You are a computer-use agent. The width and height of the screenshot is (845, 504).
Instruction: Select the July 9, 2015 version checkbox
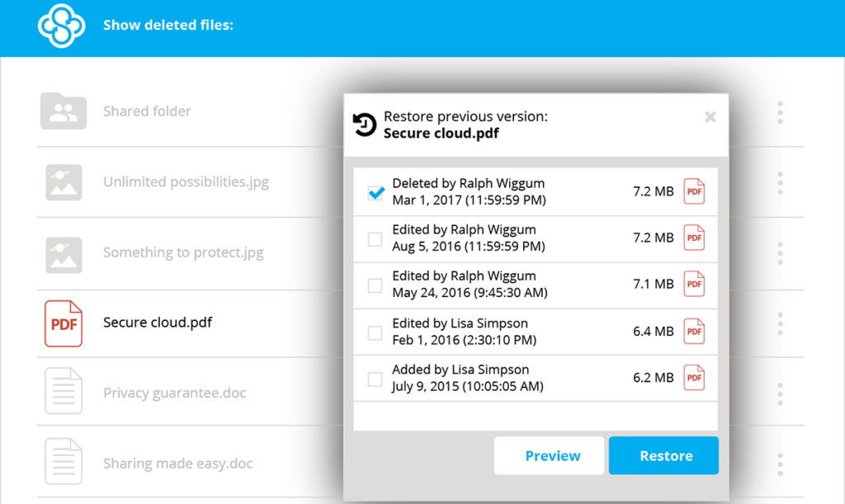click(375, 379)
